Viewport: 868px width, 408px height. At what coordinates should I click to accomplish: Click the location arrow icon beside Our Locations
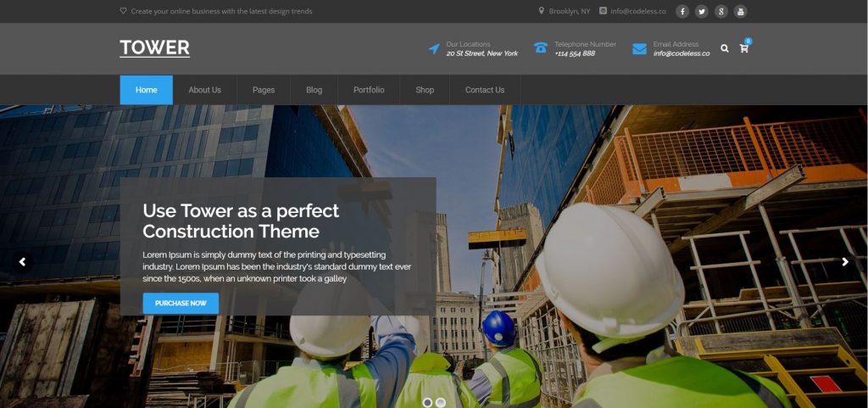coord(434,48)
